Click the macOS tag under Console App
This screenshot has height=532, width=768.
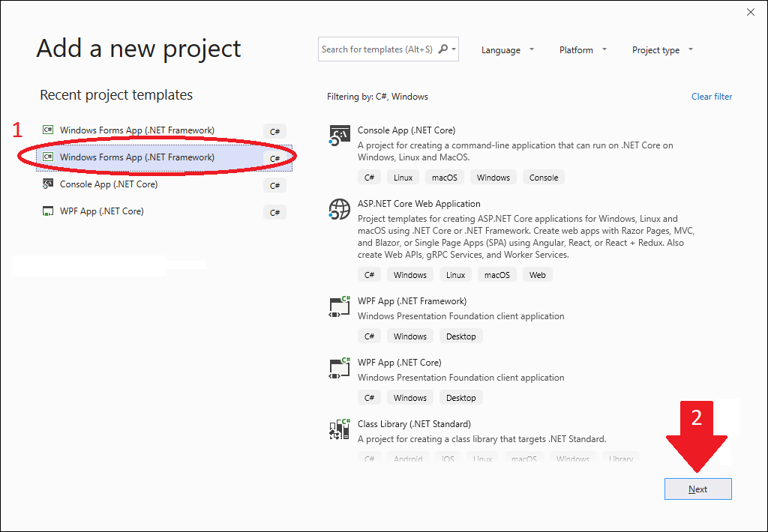(x=445, y=178)
